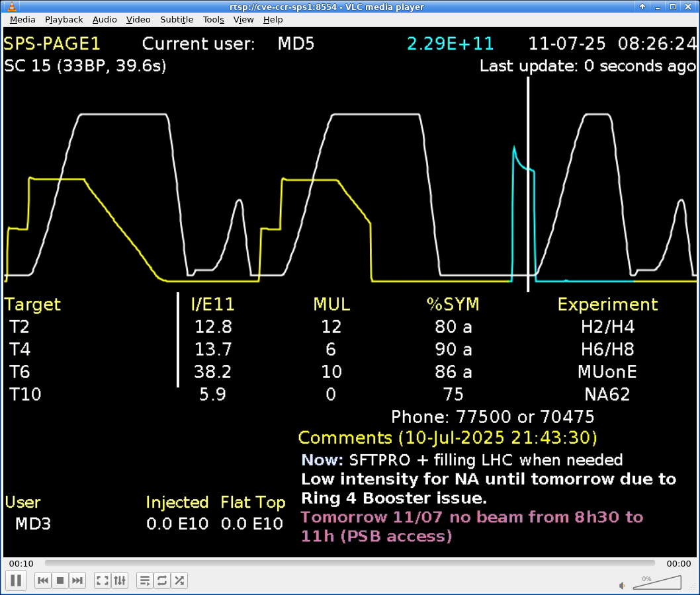Expand the Audio menu
The width and height of the screenshot is (700, 595).
[x=105, y=20]
